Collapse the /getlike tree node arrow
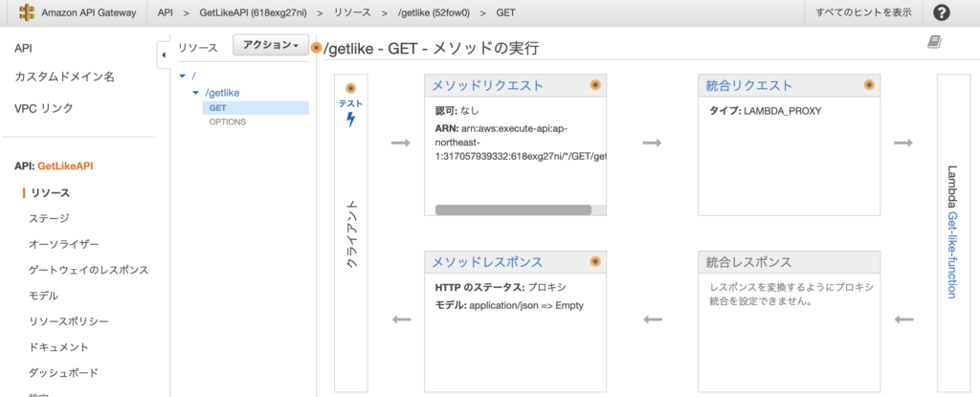This screenshot has height=397, width=980. click(x=195, y=93)
